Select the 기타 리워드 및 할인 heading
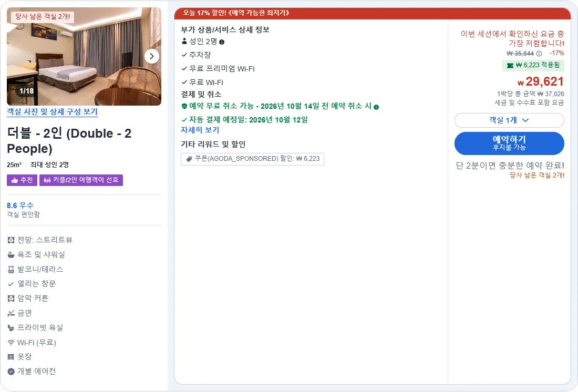The width and height of the screenshot is (578, 392). 213,144
